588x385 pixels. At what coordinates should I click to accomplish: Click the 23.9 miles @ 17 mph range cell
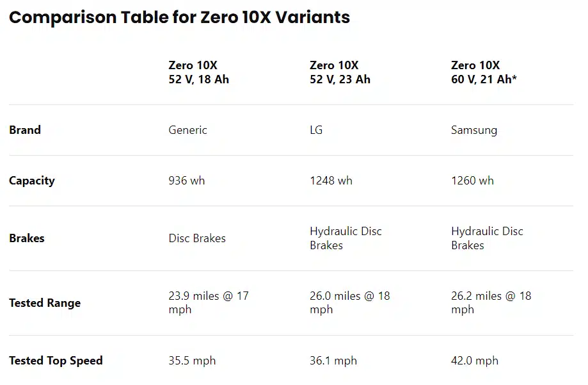click(x=208, y=302)
